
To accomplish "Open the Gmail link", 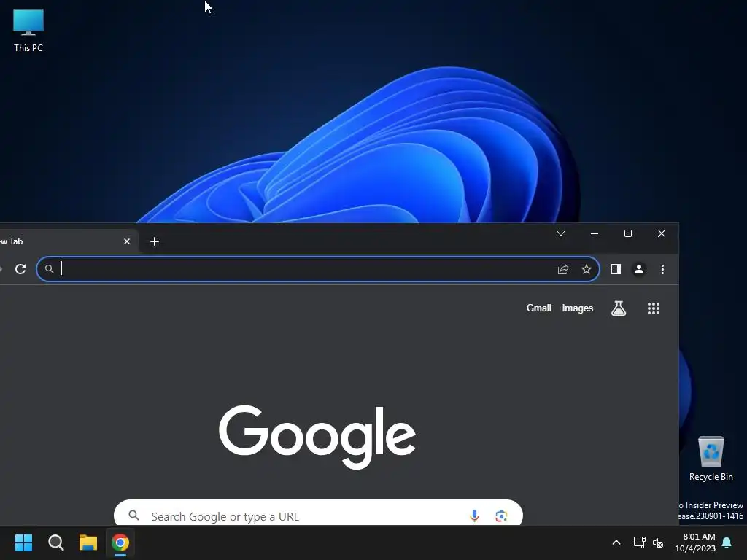I will point(539,308).
